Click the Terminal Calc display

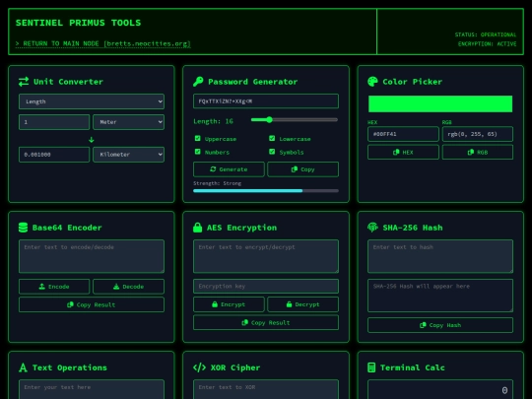pos(440,389)
